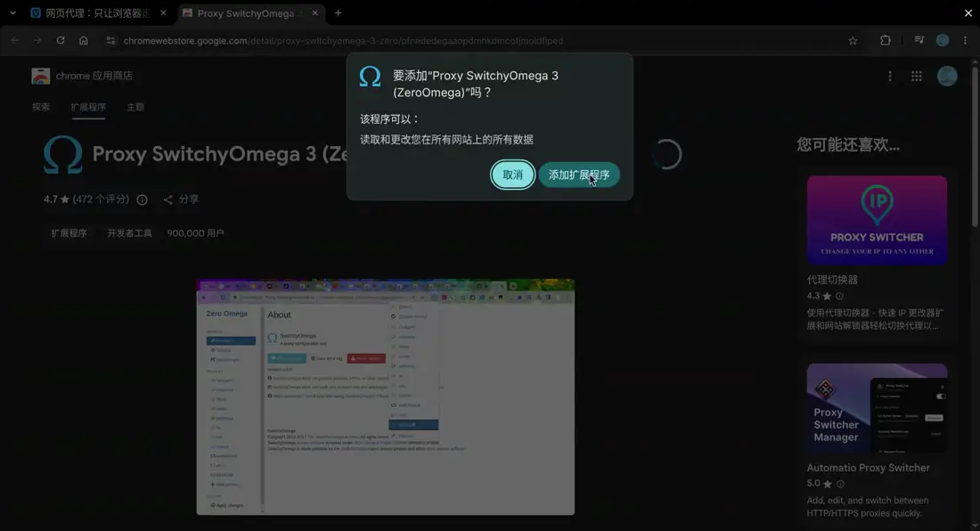Open the browser home page
The height and width of the screenshot is (531, 980).
coord(83,41)
